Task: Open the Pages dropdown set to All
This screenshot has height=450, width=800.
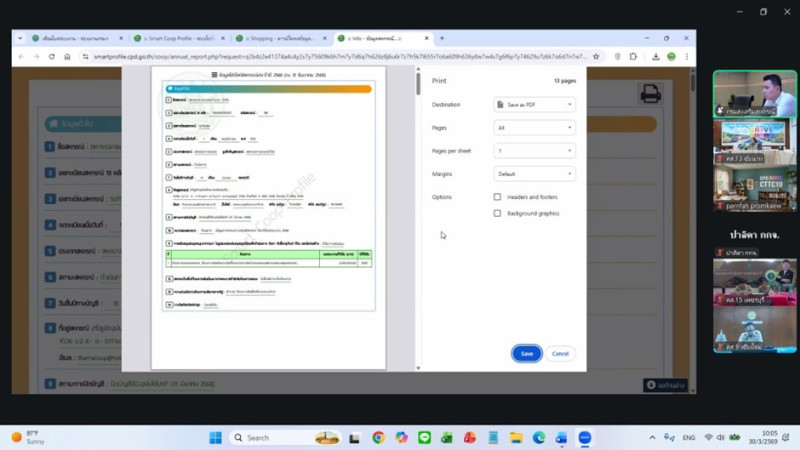Action: 534,128
